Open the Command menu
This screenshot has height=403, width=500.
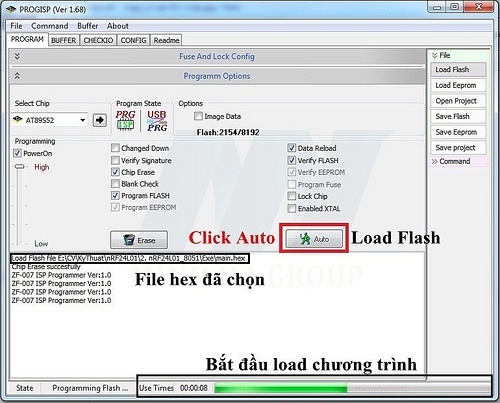coord(50,26)
